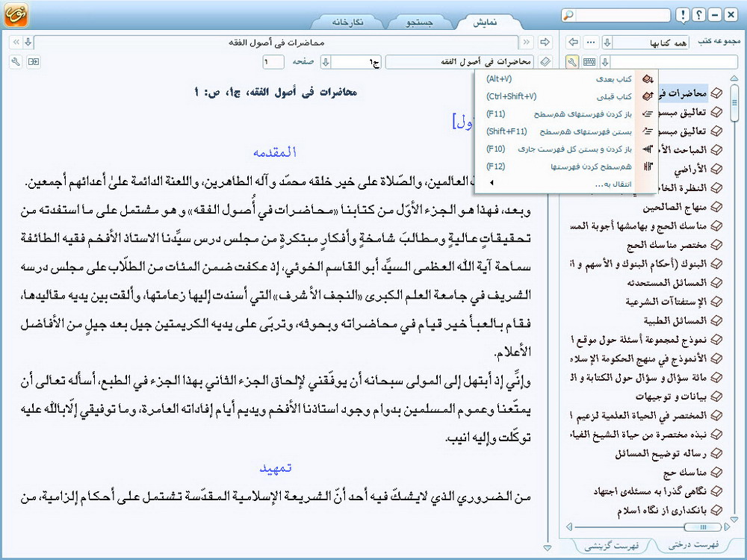
Task: Click the wrench settings icon at far left
Action: (16, 61)
